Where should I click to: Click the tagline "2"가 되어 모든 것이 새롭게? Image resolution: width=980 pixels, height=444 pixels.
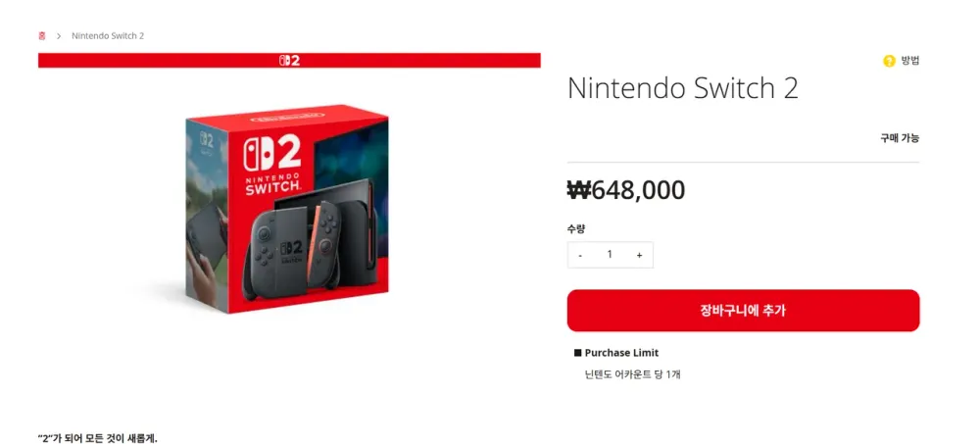(98, 438)
